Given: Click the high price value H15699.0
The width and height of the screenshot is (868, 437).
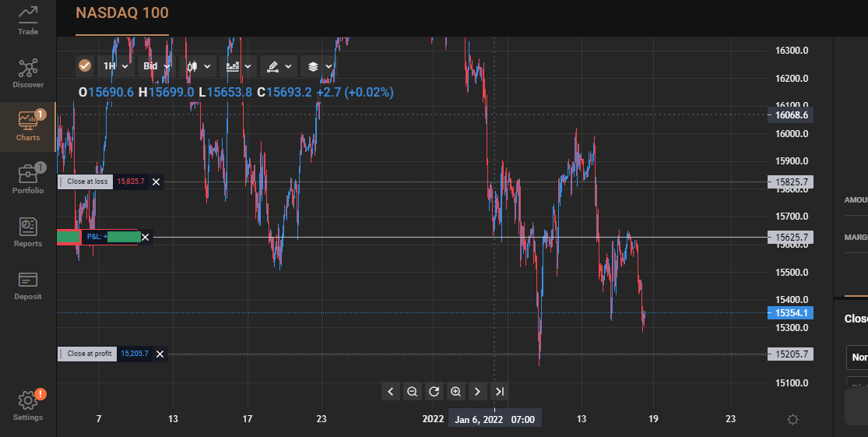Looking at the screenshot, I should click(166, 92).
